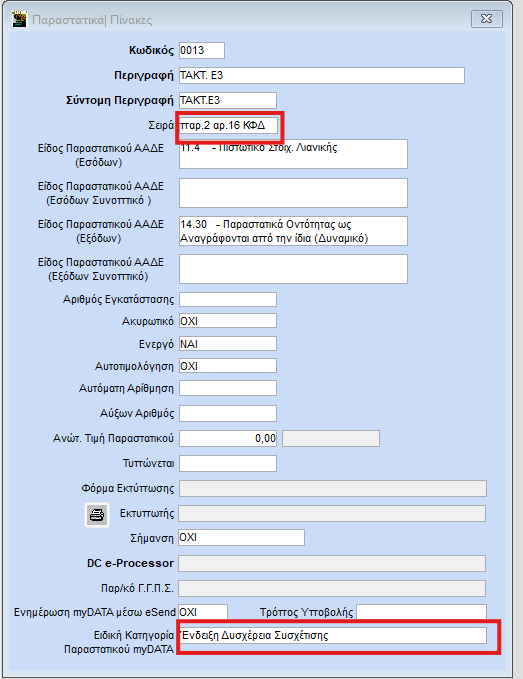The height and width of the screenshot is (679, 523).
Task: Click the Κωδικός field showing 0013
Action: click(x=202, y=51)
